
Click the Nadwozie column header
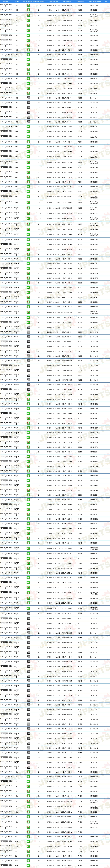click(80, 1)
